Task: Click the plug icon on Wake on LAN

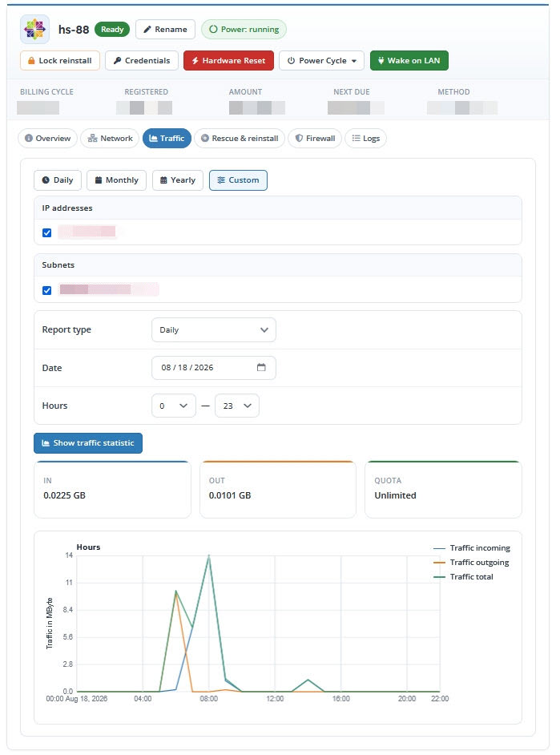Action: pyautogui.click(x=381, y=61)
